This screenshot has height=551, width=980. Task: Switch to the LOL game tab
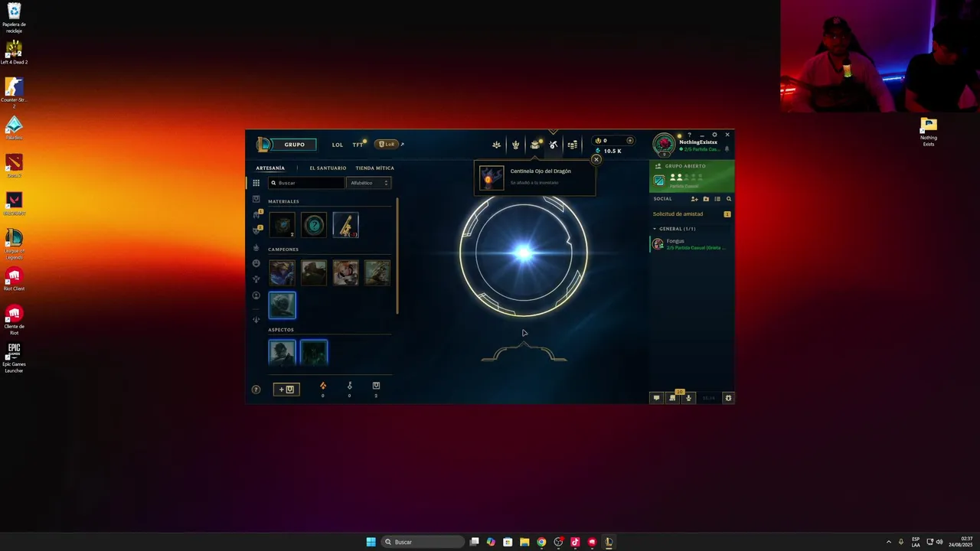(x=338, y=145)
